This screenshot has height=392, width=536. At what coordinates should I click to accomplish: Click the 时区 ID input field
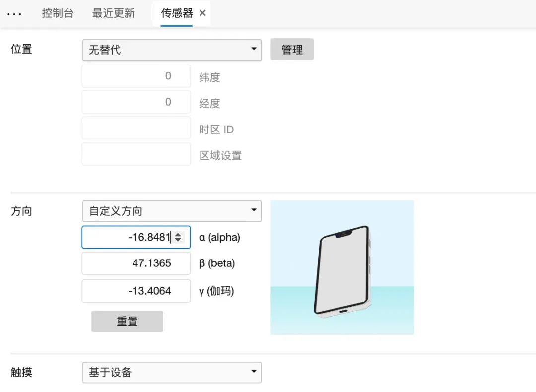point(136,128)
